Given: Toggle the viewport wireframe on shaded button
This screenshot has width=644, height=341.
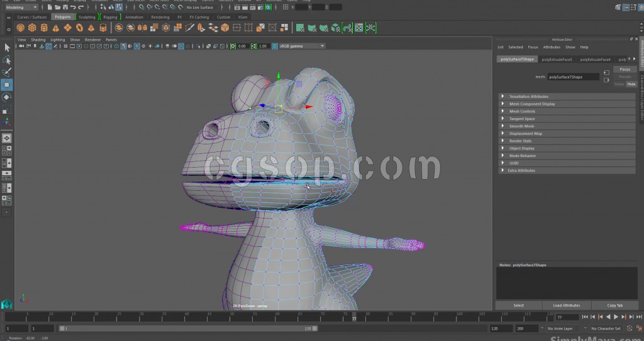Looking at the screenshot, I should [136, 46].
